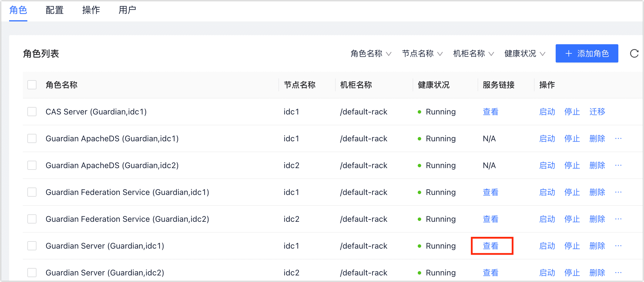This screenshot has height=282, width=644.
Task: Open more actions for Guardian Server idc1 row
Action: tap(618, 246)
